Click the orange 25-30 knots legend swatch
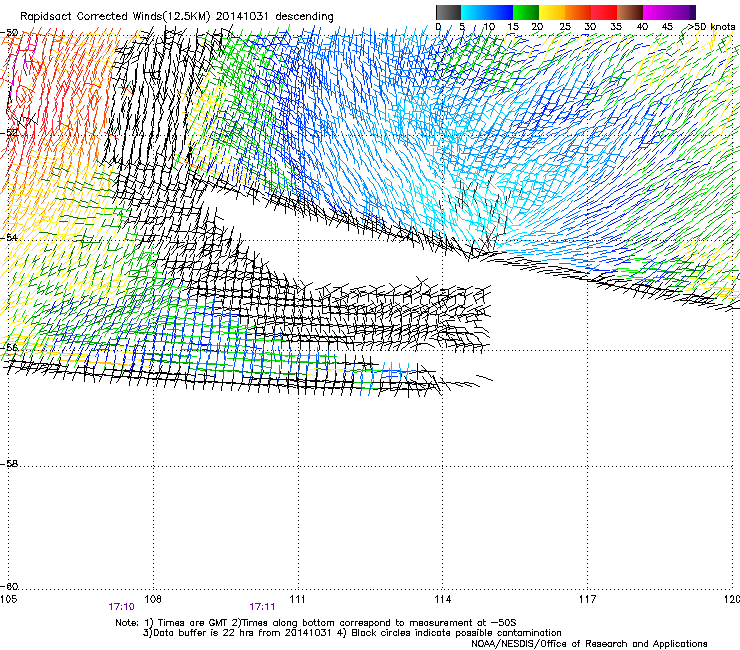 (578, 12)
